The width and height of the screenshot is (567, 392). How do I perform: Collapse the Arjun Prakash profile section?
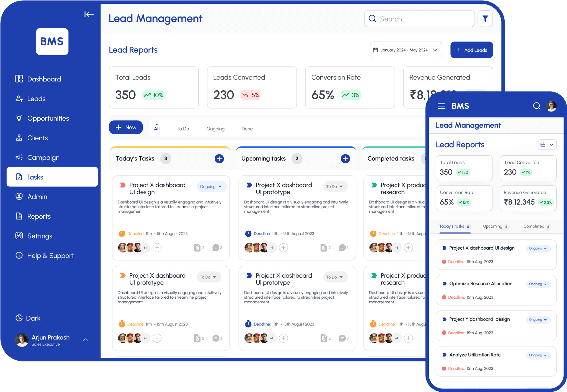tap(85, 340)
